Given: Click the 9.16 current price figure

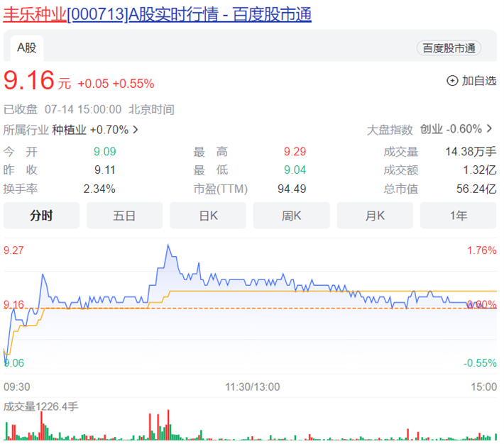Looking at the screenshot, I should pyautogui.click(x=29, y=80).
